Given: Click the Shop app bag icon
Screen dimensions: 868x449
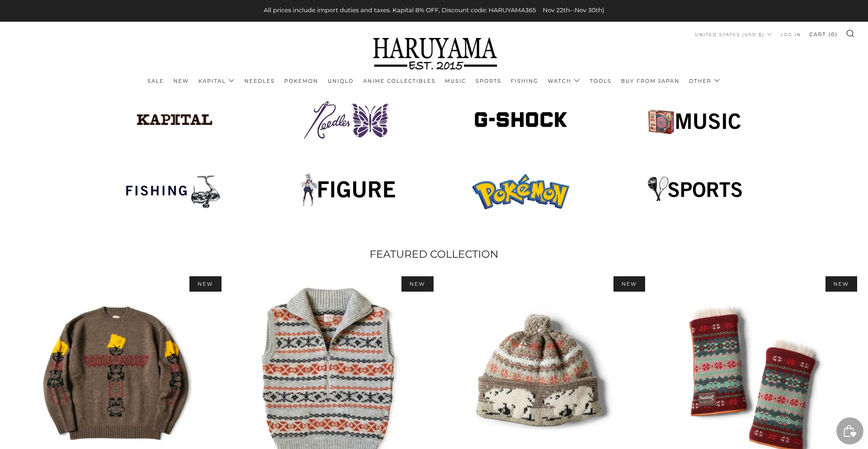Looking at the screenshot, I should pos(849,431).
